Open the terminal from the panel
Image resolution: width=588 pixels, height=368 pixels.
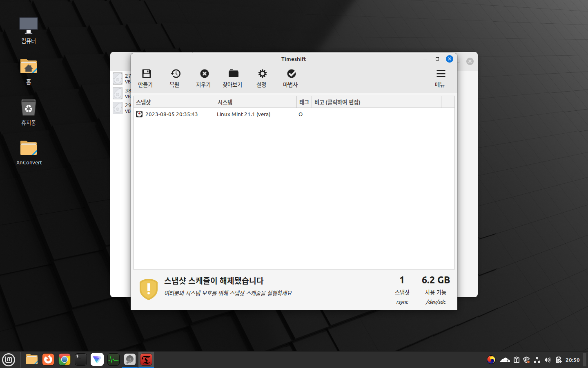[x=81, y=360]
